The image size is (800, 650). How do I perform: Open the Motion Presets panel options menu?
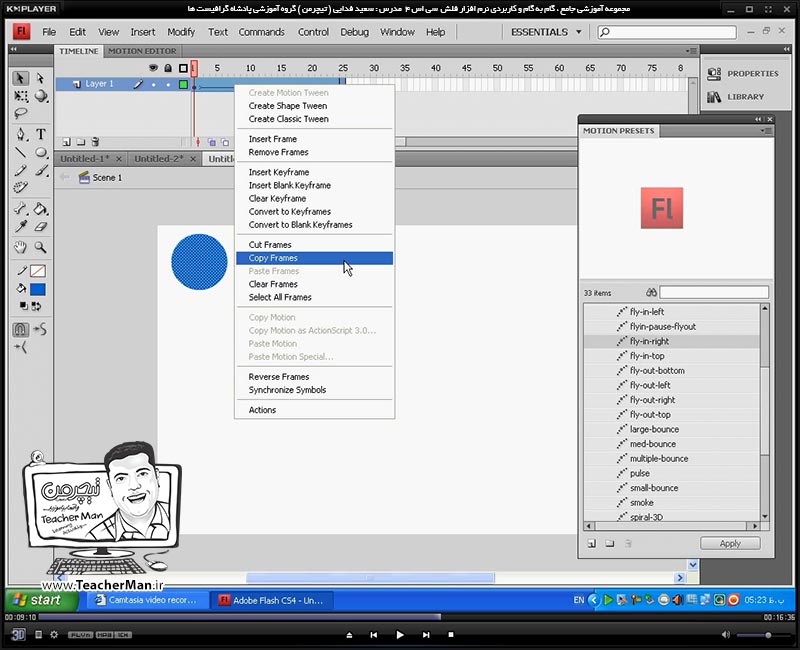(766, 131)
